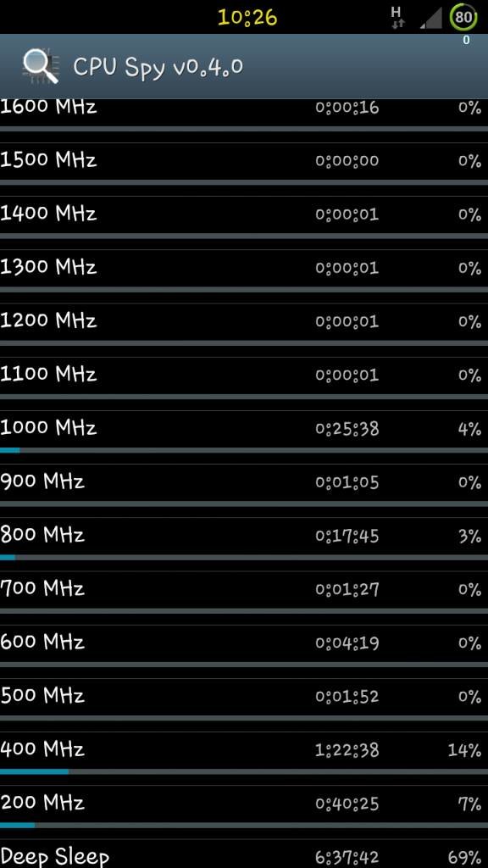The width and height of the screenshot is (488, 868).
Task: Click the 1000 MHz usage progress bar
Action: tap(244, 450)
